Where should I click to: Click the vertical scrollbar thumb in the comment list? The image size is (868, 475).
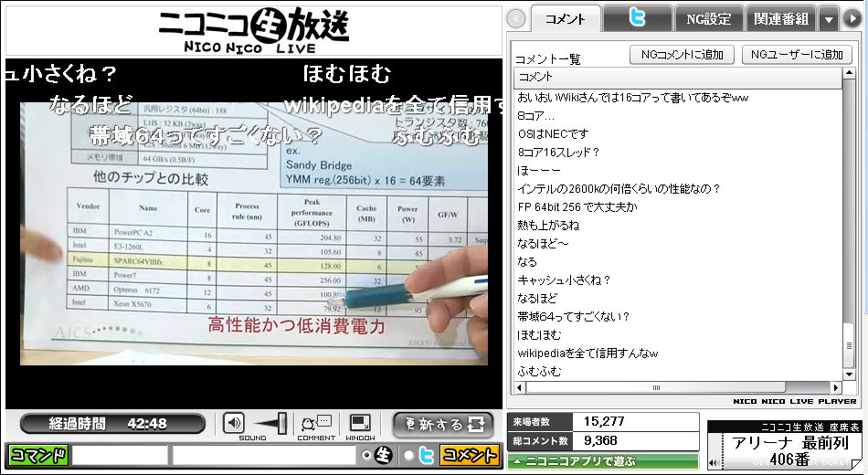tap(849, 345)
